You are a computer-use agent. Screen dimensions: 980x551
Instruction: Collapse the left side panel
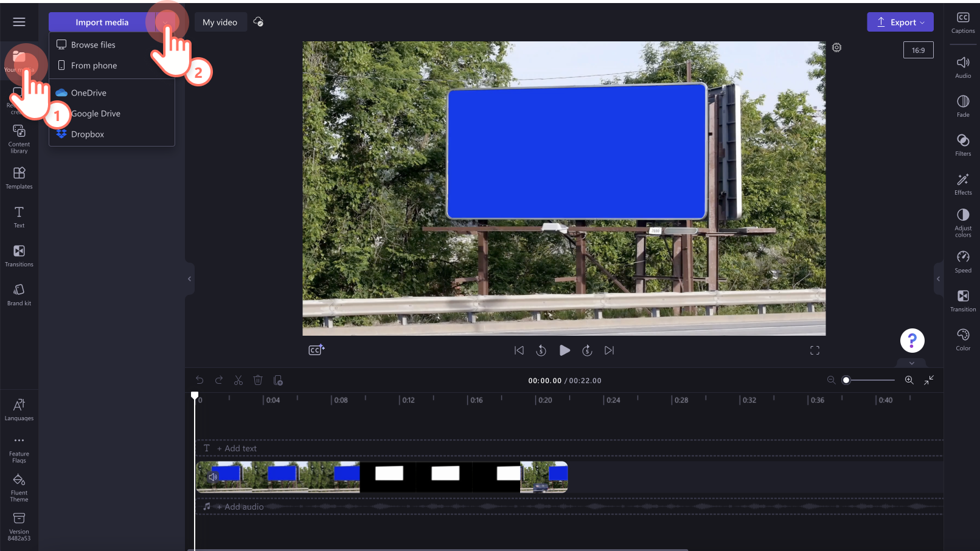(x=189, y=279)
